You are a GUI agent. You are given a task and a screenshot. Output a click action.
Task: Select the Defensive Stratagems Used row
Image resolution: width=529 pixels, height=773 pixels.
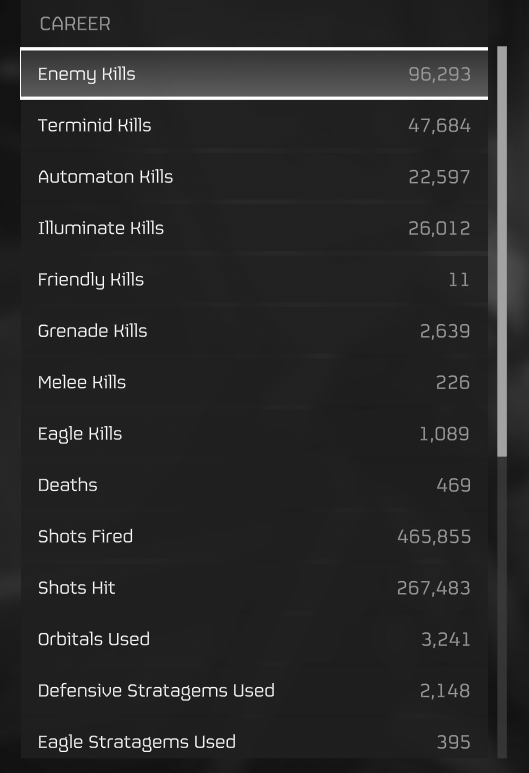point(254,691)
